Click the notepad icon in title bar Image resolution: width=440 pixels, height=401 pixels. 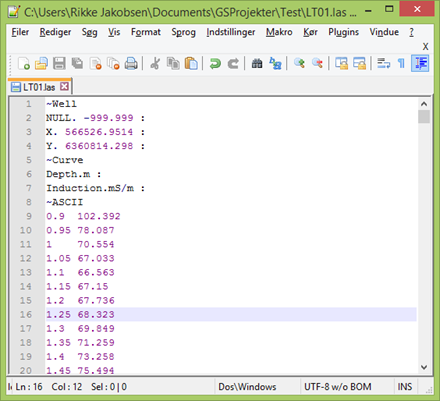14,11
